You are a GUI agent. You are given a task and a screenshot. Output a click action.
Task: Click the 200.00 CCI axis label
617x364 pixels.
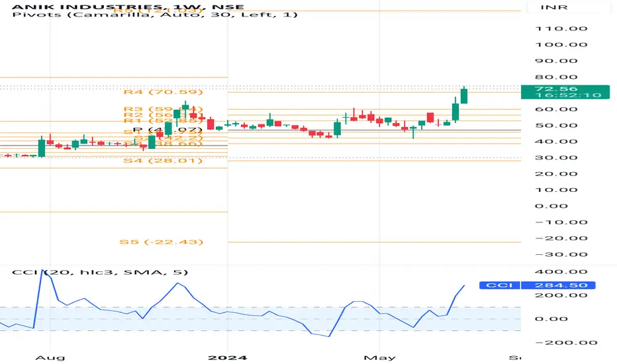(x=561, y=296)
